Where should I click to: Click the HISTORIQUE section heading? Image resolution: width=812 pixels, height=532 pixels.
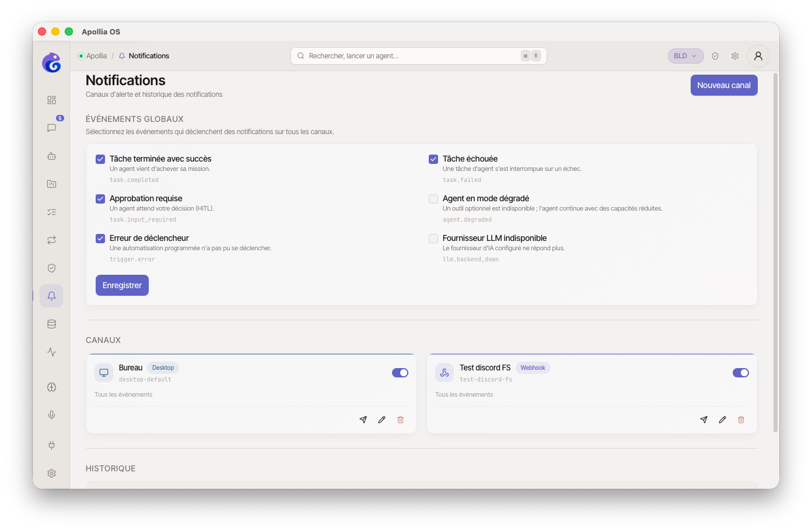click(111, 468)
